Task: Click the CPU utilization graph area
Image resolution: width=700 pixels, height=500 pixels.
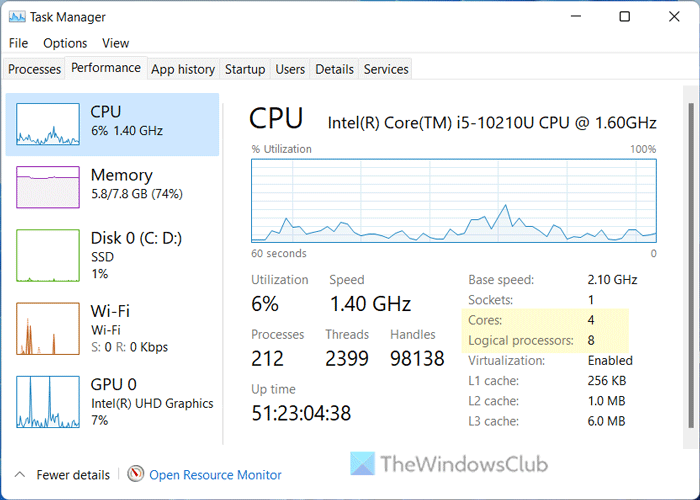Action: (x=454, y=200)
